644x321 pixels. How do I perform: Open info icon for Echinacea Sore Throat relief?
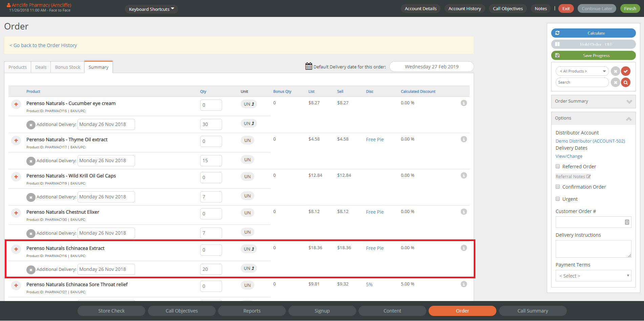(464, 284)
